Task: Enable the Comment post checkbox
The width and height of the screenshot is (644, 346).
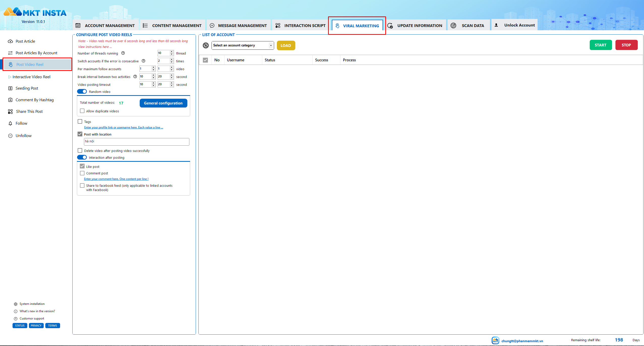Action: (82, 173)
